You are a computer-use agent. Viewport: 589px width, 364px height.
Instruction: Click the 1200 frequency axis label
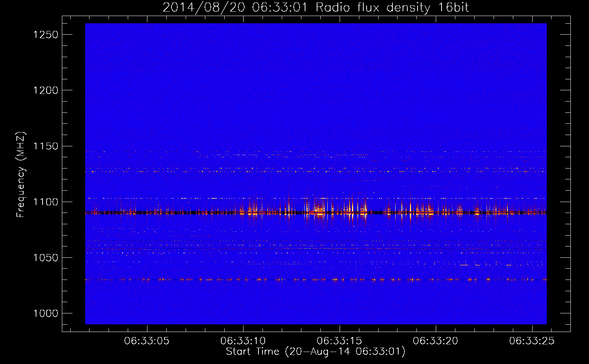46,90
